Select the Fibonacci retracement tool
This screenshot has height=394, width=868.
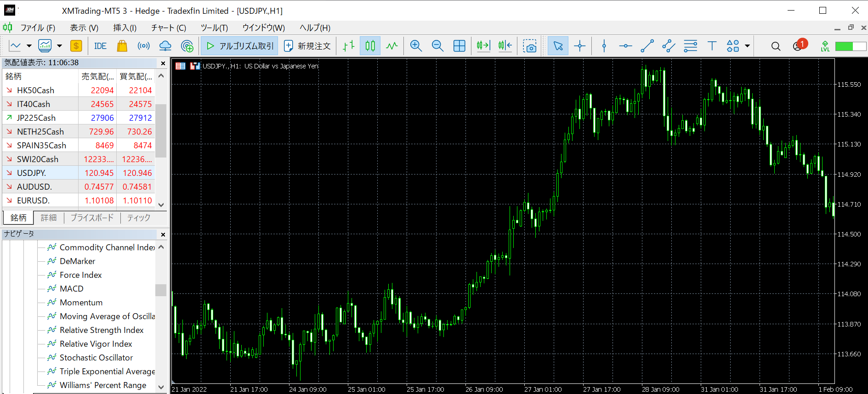point(690,46)
